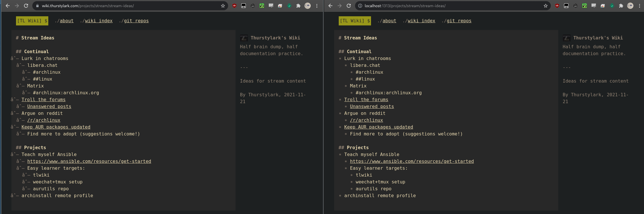Click the padlock site info icon beside wiki.thurstylark.com
Viewport: 644px width, 214px height.
pos(37,6)
